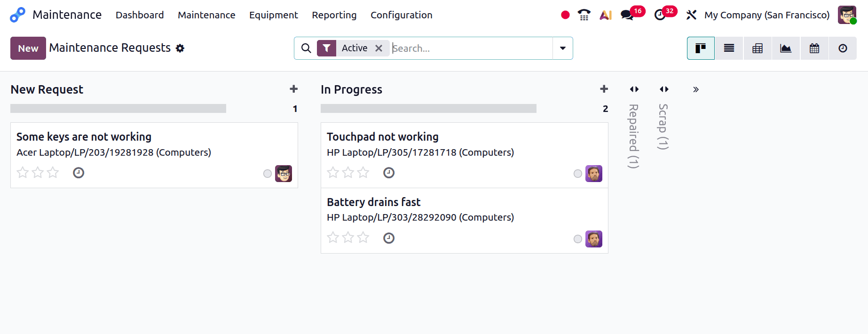Image resolution: width=868 pixels, height=334 pixels.
Task: Click the New Request column title
Action: tap(47, 89)
